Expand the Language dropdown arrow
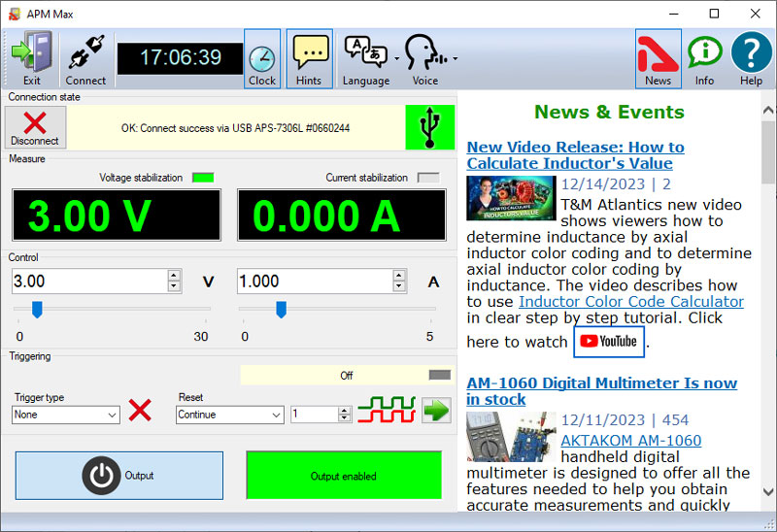Screen dimensions: 777x532 397,59
